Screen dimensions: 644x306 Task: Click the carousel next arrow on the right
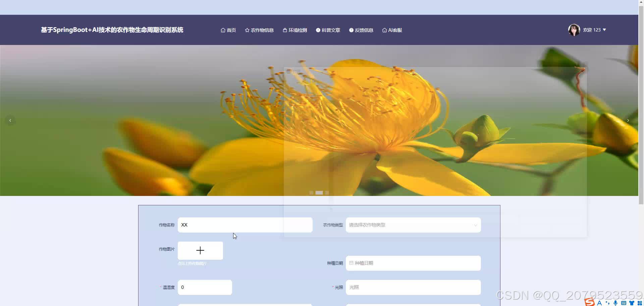pos(628,120)
